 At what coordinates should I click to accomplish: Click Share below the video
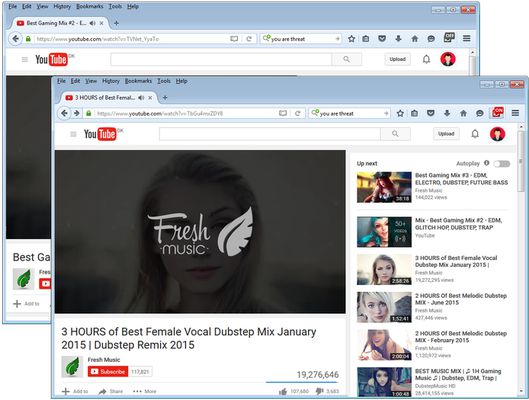111,391
